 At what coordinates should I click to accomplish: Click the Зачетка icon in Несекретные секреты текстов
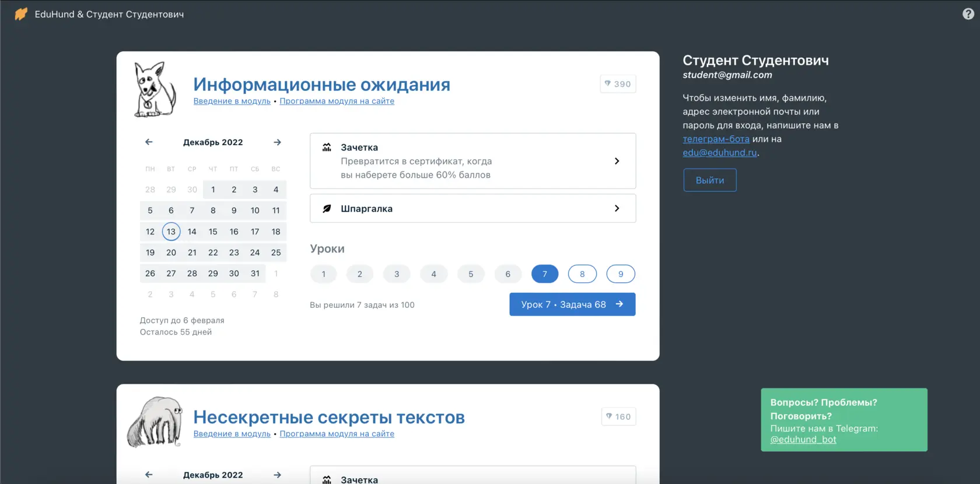327,480
